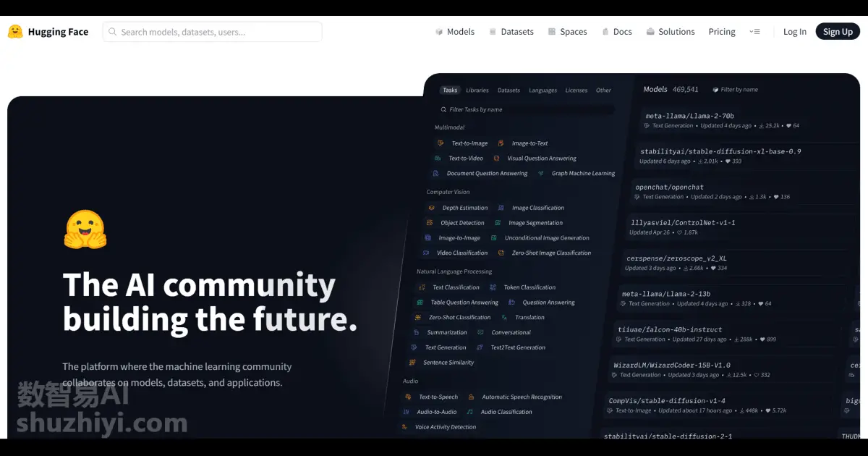The image size is (868, 456).
Task: Click the icon beside Solutions in navbar
Action: (650, 32)
